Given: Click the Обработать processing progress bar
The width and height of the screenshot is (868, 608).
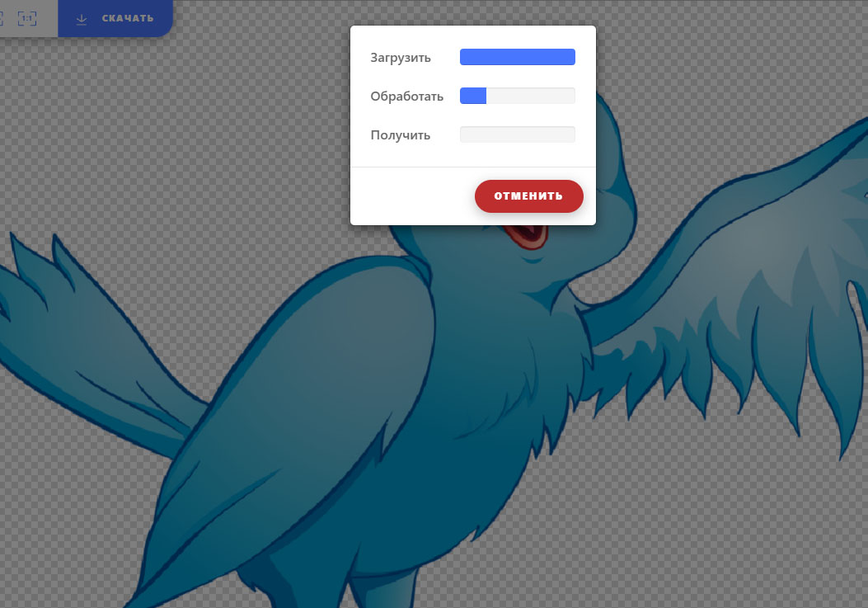Looking at the screenshot, I should pyautogui.click(x=518, y=96).
